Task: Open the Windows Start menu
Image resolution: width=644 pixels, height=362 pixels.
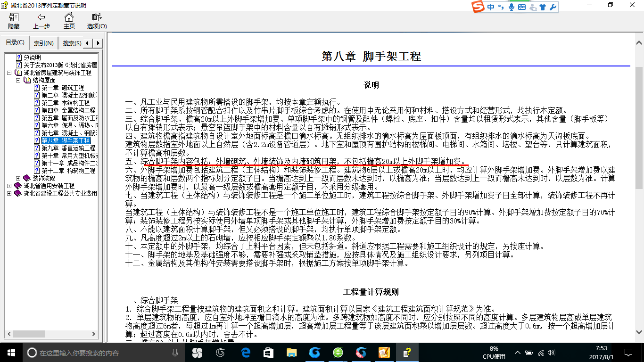Action: pos(11,353)
